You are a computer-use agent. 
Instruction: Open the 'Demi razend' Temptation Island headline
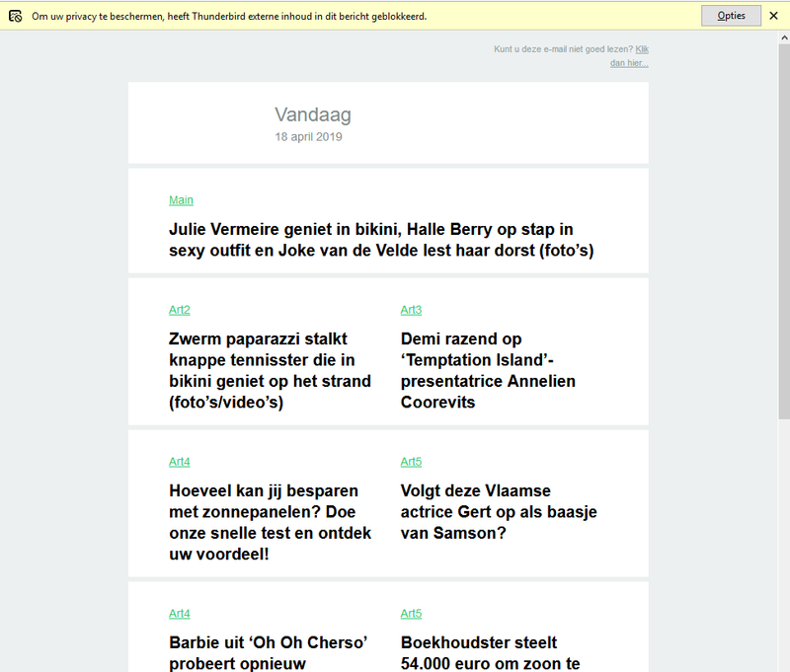coord(488,370)
